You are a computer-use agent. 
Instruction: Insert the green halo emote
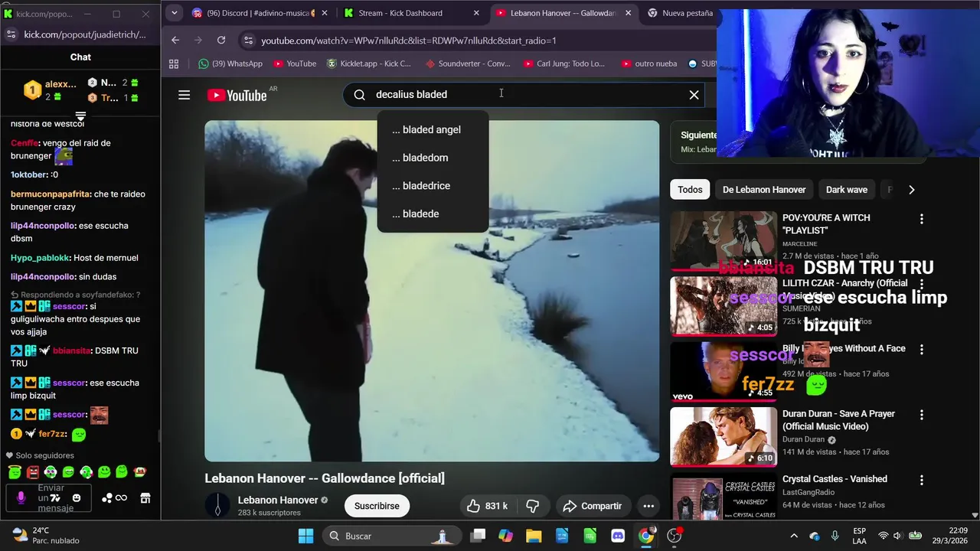(15, 472)
